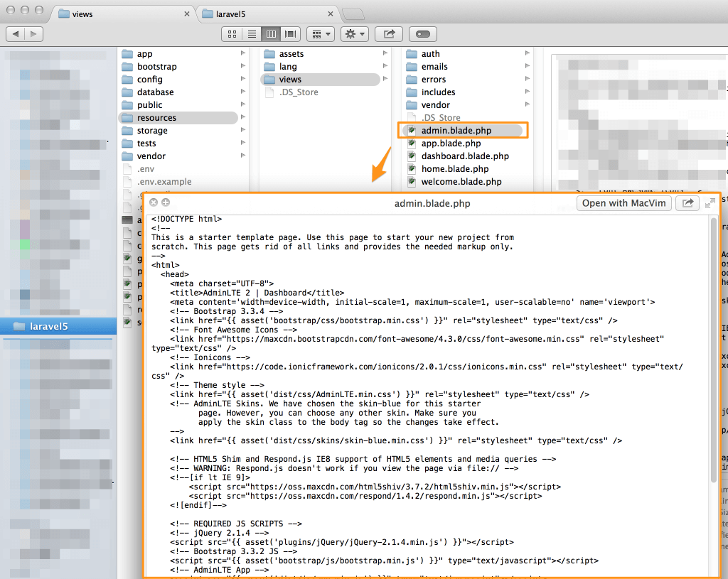Switch to the laravel5 tab

point(267,14)
